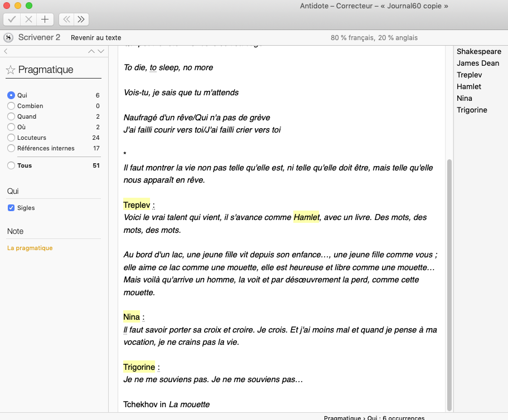
Task: Click Revenir au texte
Action: (x=96, y=38)
